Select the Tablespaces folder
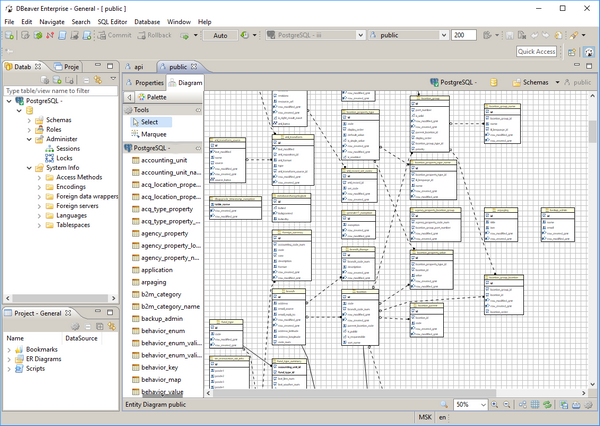 click(x=73, y=225)
